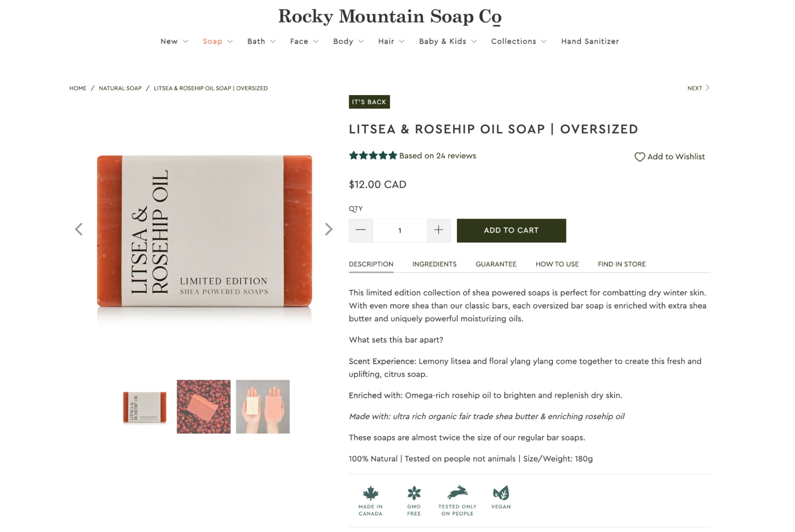Viewport: 795px width, 532px height.
Task: Increase quantity with the plus icon
Action: tap(439, 230)
